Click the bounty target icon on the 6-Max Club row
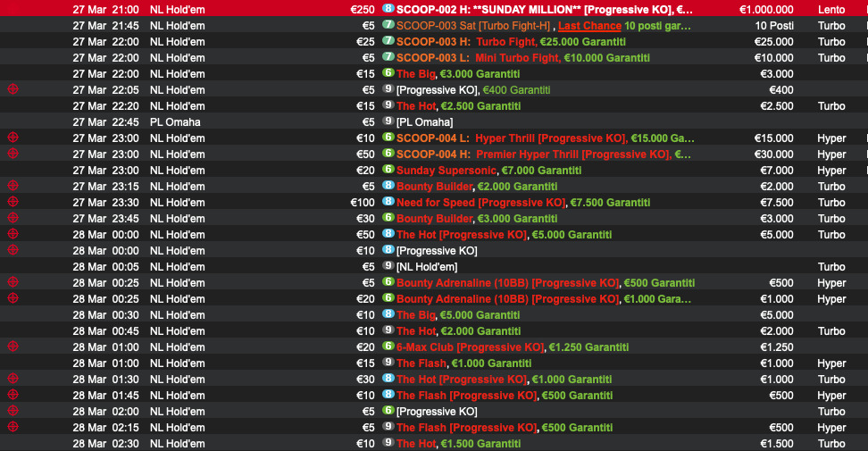868x451 pixels. coord(13,346)
